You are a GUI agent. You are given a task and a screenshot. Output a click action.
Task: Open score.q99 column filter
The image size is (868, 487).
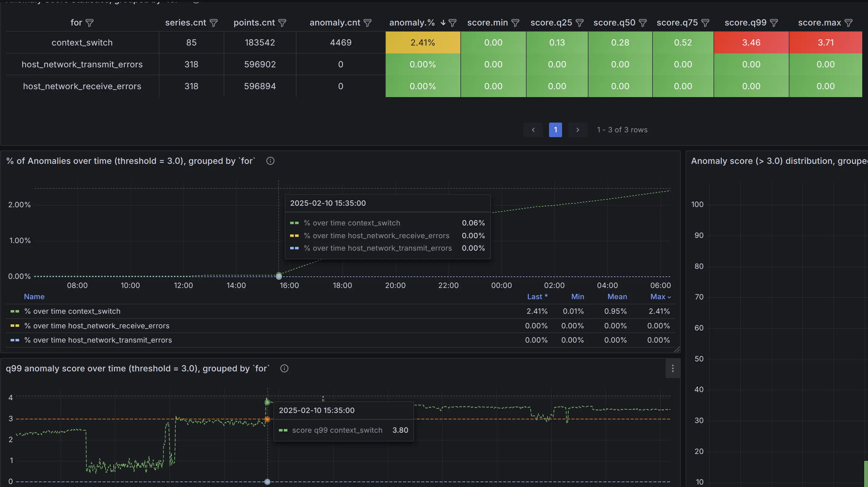[x=774, y=23]
